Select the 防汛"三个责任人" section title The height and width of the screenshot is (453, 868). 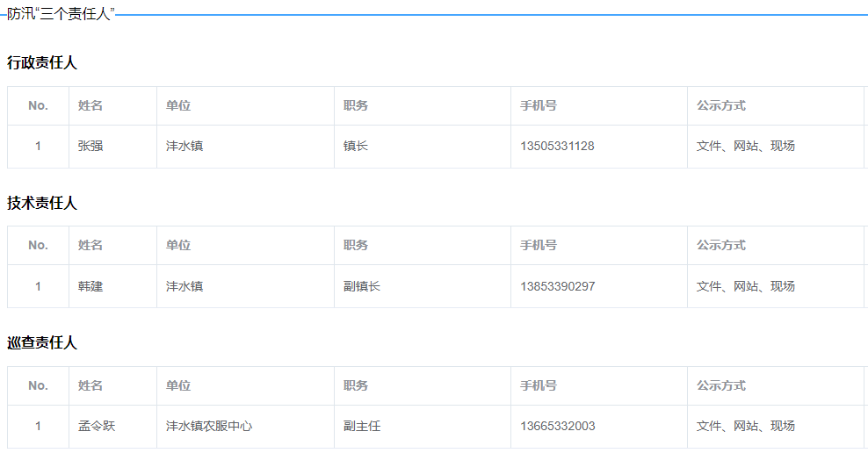[61, 14]
